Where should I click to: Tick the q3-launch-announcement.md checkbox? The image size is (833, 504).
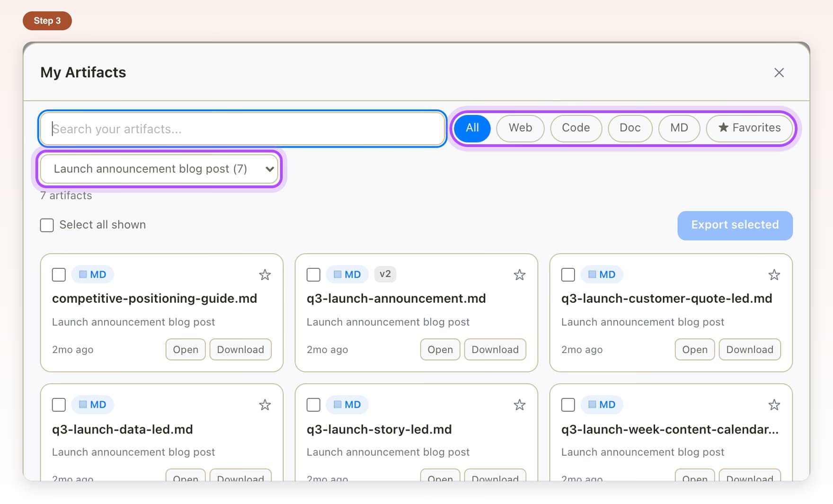[x=313, y=274]
